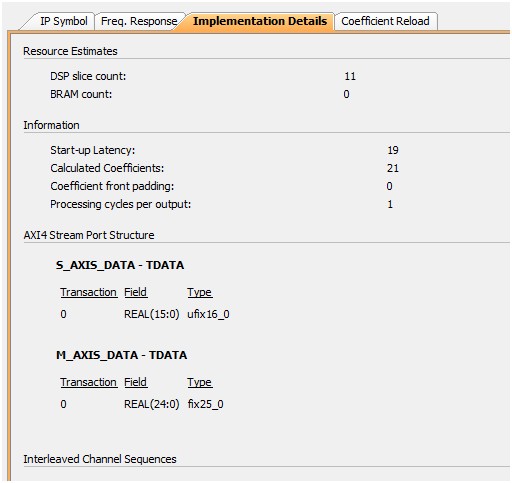Switch to the IP Symbol tab
The height and width of the screenshot is (483, 512).
[63, 21]
